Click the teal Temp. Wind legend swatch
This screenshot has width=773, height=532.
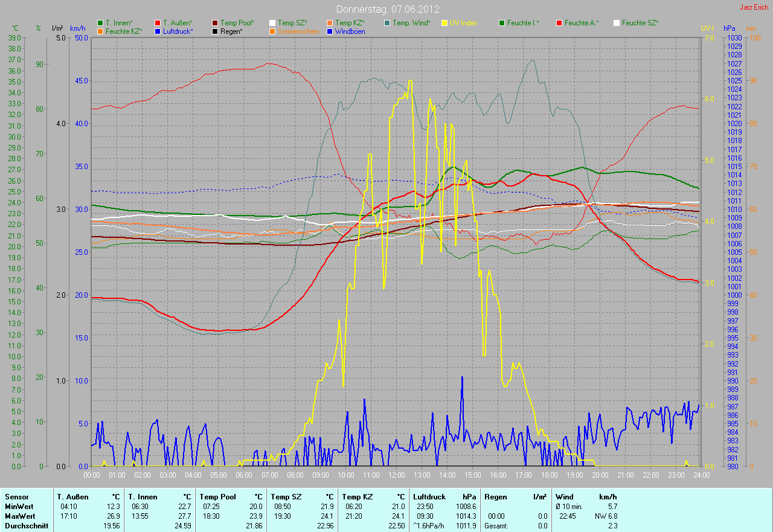click(387, 23)
